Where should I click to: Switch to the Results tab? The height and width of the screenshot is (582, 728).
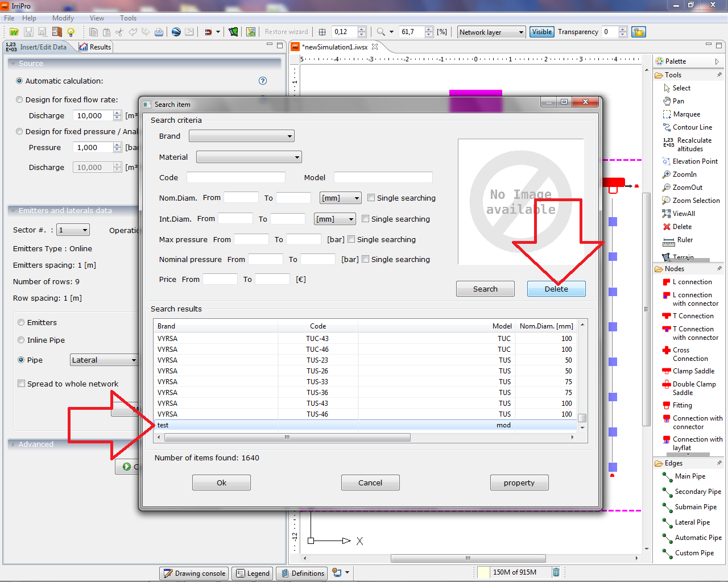tap(95, 47)
